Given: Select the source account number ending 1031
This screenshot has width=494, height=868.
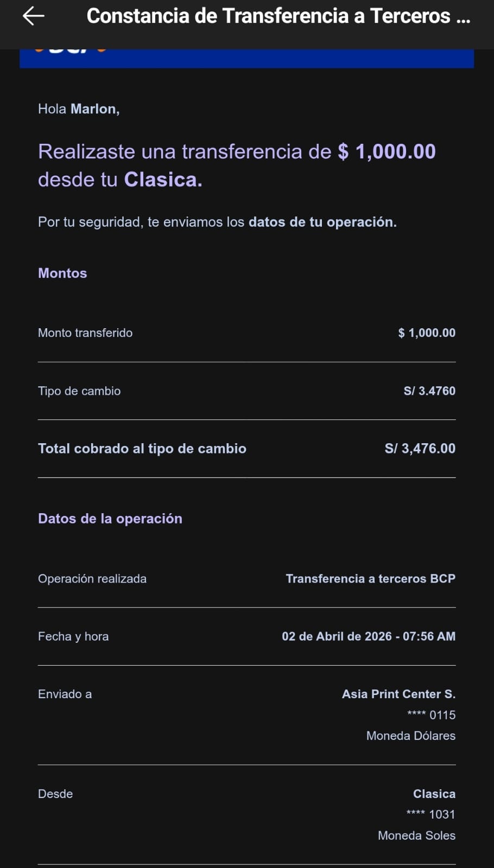Looking at the screenshot, I should click(430, 814).
